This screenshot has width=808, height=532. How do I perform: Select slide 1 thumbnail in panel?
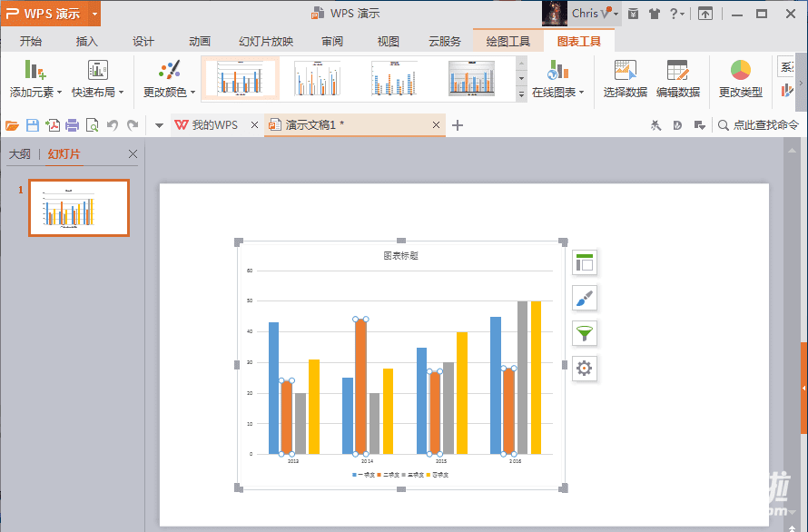(x=79, y=208)
